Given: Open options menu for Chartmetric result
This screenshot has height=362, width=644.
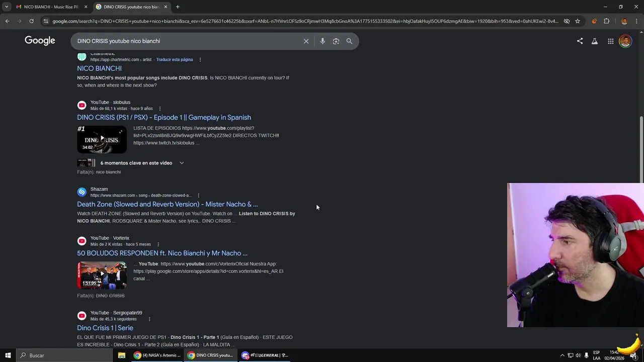Looking at the screenshot, I should point(200,59).
